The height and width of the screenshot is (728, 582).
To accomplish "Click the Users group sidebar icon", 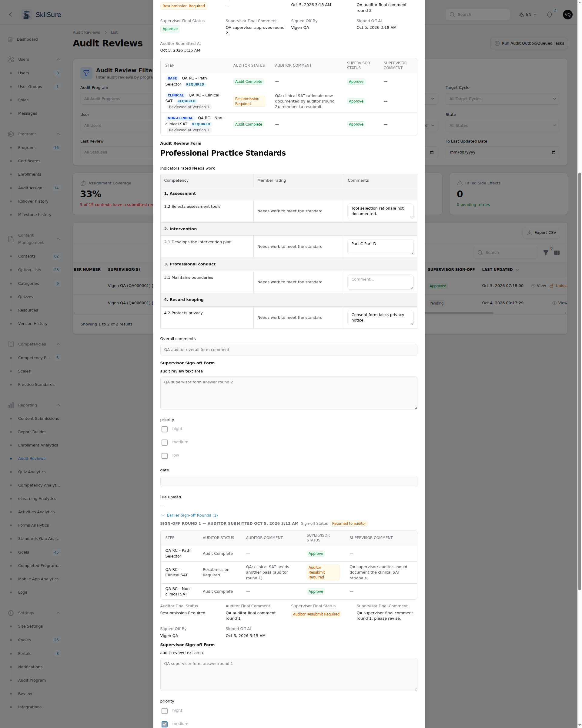I will (11, 59).
